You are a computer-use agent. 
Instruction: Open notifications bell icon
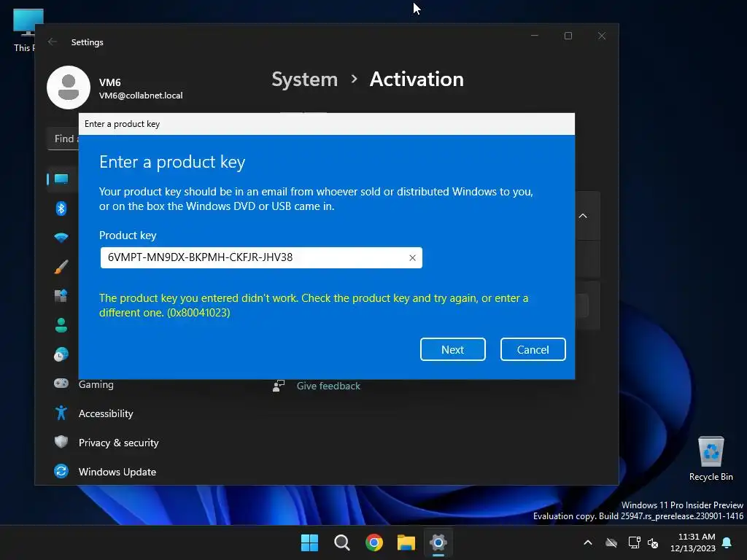727,542
